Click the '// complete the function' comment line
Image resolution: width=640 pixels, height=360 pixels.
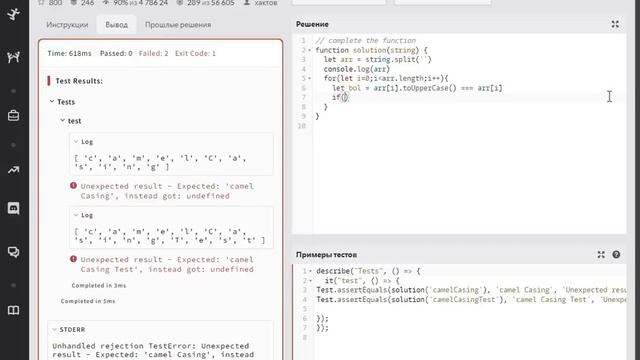(x=365, y=40)
